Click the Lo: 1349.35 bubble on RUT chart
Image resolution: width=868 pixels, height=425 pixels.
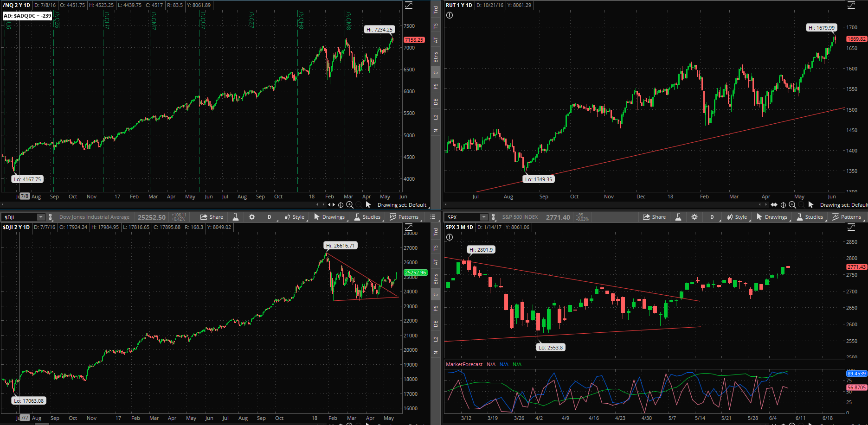tap(539, 179)
